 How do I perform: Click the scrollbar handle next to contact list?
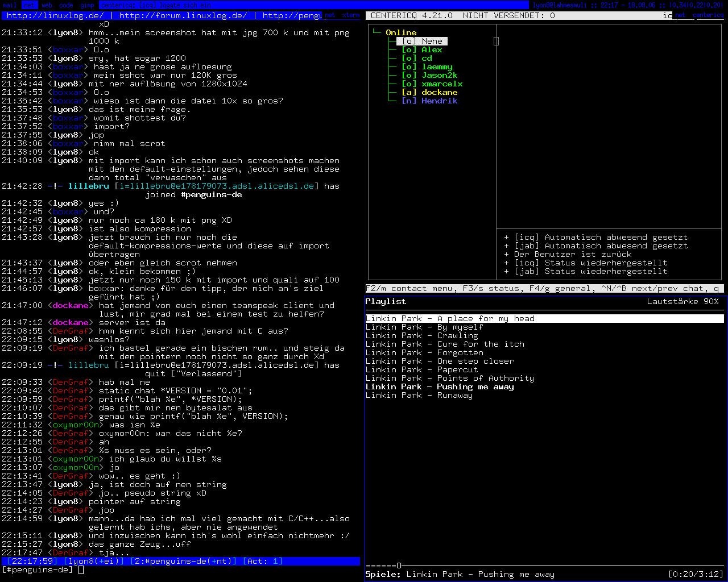point(496,41)
